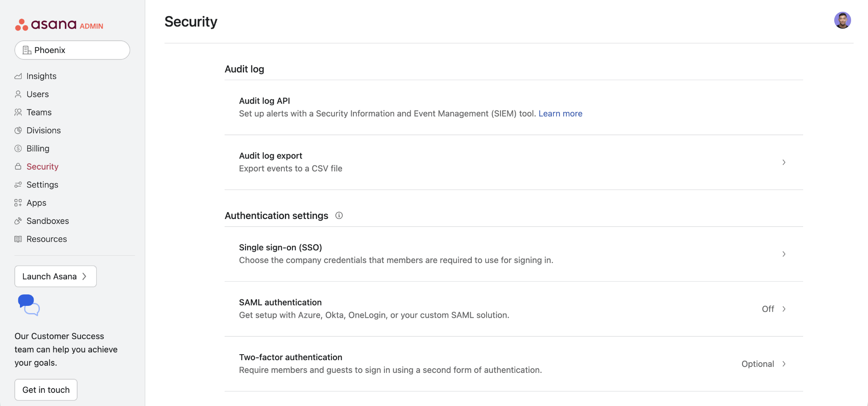The image size is (868, 406).
Task: Click the Off status for SAML authentication
Action: (x=768, y=309)
